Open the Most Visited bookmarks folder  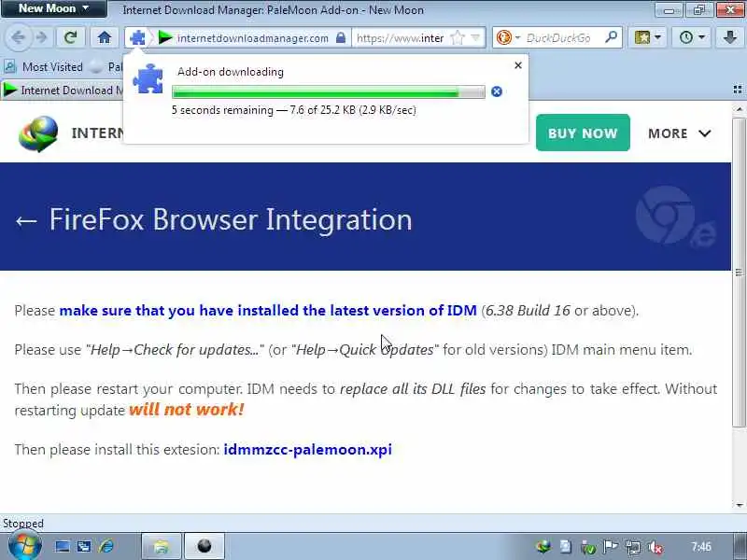[44, 66]
